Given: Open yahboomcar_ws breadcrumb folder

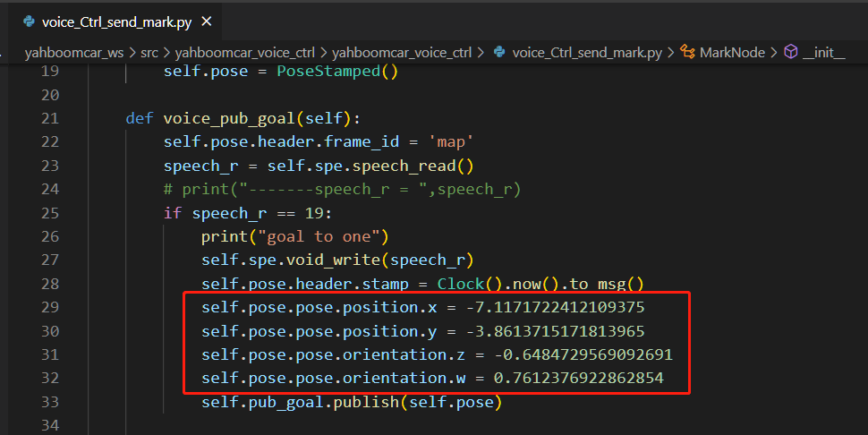Looking at the screenshot, I should coord(74,53).
